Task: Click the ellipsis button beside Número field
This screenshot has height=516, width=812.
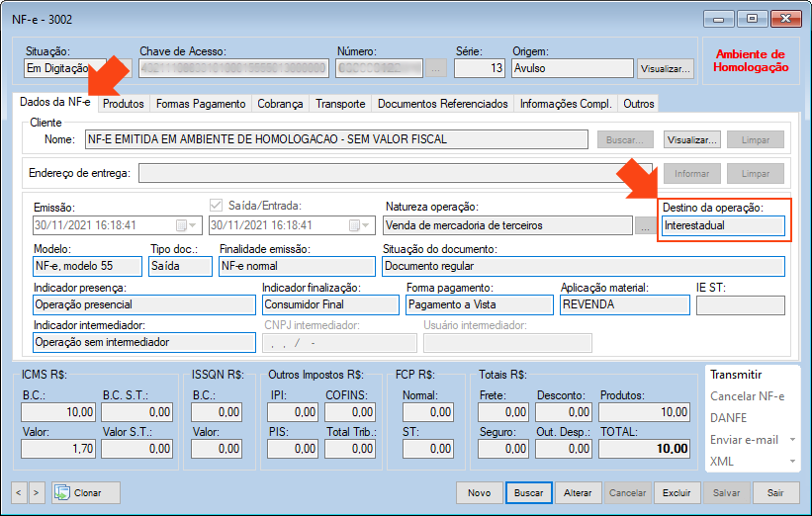Action: point(436,69)
